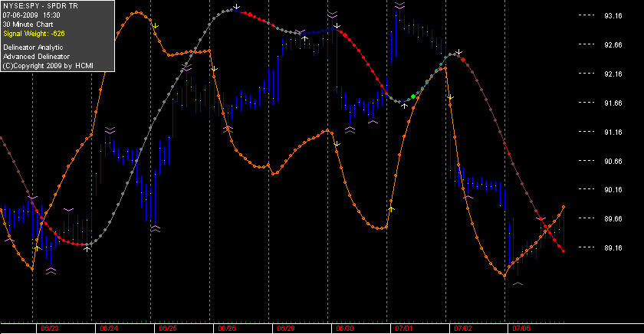The width and height of the screenshot is (644, 334).
Task: Select the 89.16 price axis value
Action: click(x=613, y=248)
